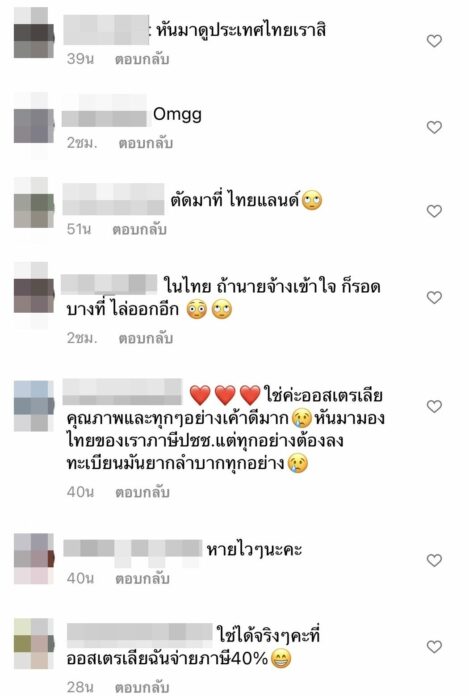Open avatar of the Omgg commenter
This screenshot has width=469, height=696.
pyautogui.click(x=34, y=126)
